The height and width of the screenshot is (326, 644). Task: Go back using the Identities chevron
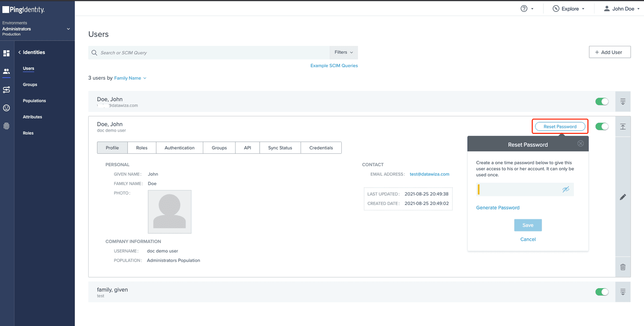(x=19, y=52)
